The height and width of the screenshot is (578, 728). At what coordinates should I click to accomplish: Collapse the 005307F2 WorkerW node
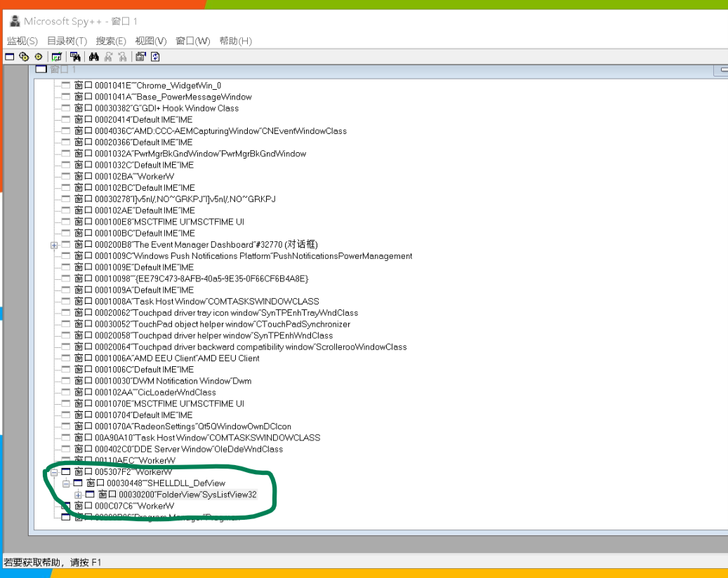click(x=54, y=472)
